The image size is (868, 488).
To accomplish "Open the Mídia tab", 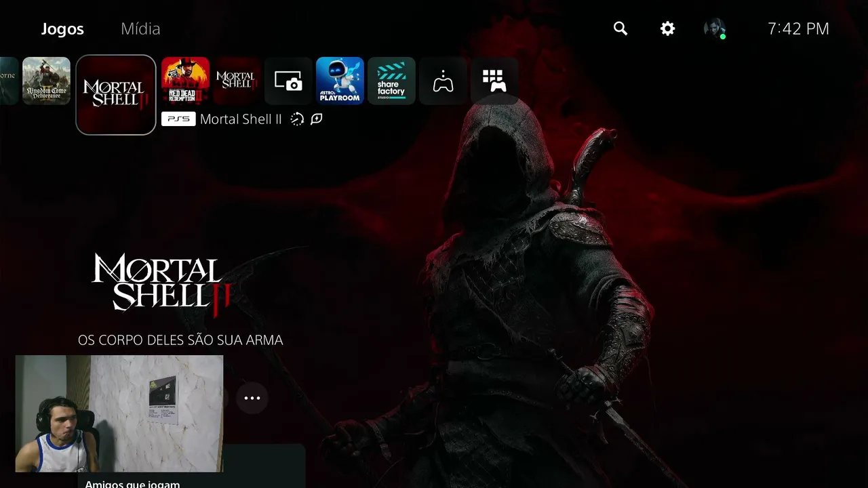I will 140,29.
